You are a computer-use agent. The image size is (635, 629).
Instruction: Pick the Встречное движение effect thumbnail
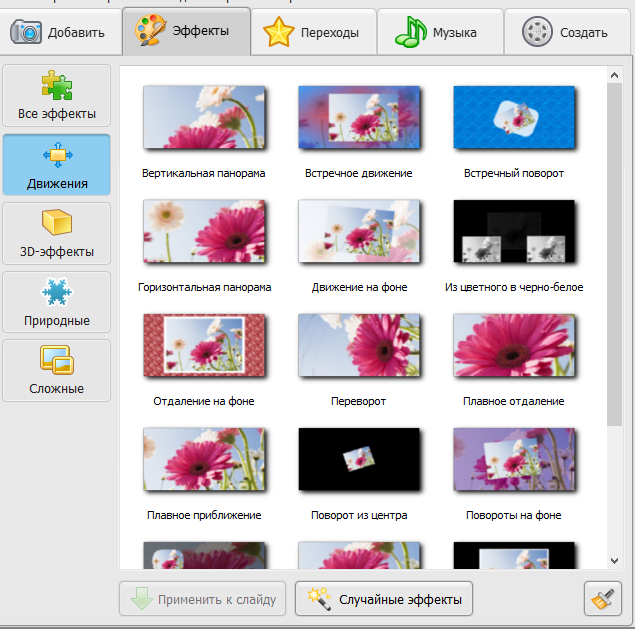359,117
